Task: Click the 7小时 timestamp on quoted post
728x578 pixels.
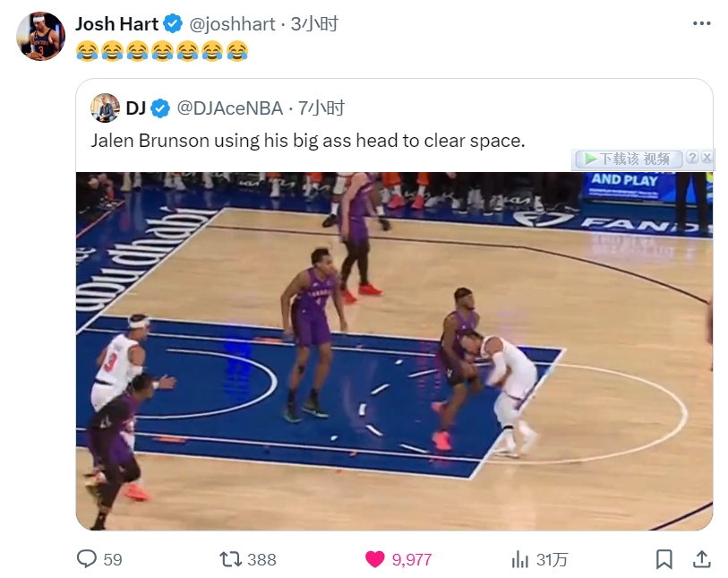Action: click(x=321, y=108)
